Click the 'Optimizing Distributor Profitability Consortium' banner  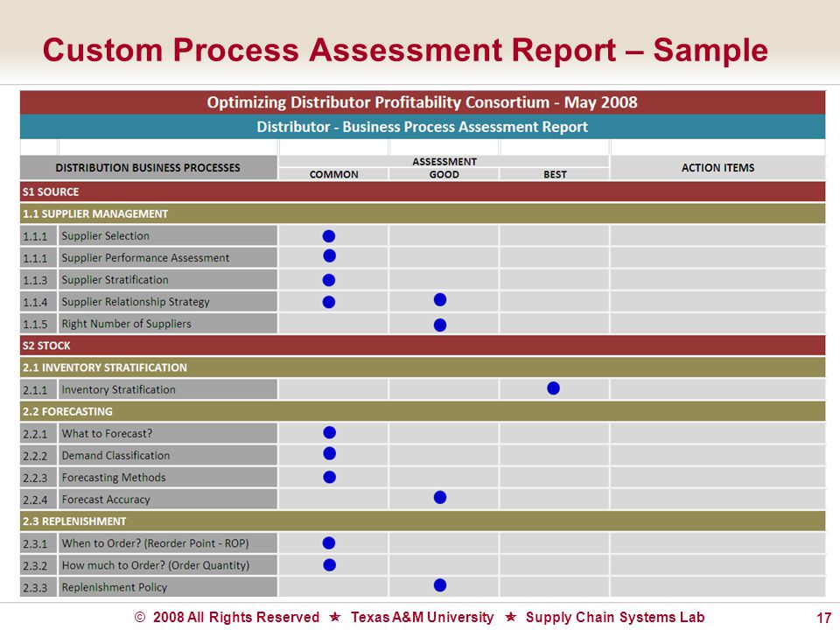pos(423,102)
